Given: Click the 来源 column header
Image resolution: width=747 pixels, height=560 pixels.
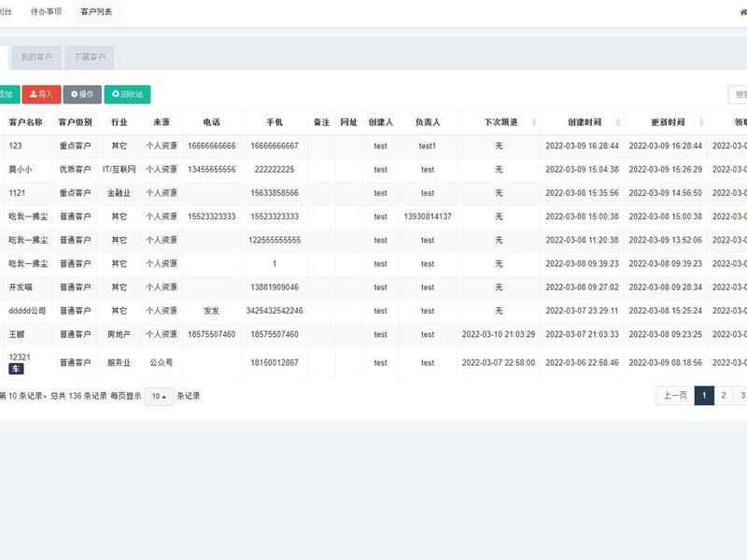Looking at the screenshot, I should pos(162,122).
